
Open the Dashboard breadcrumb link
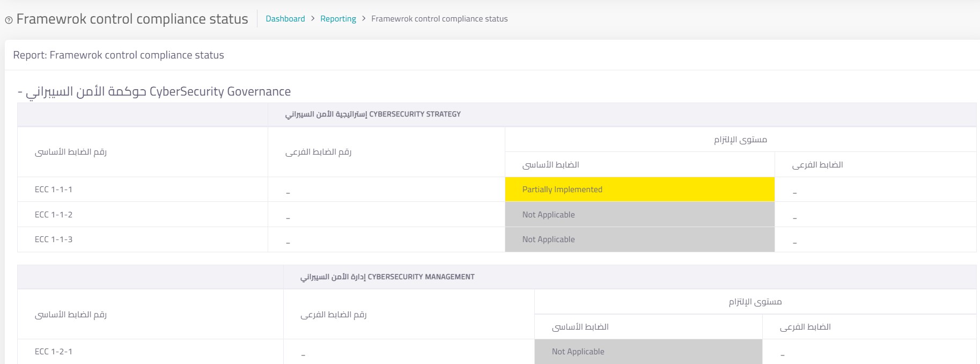[x=285, y=19]
